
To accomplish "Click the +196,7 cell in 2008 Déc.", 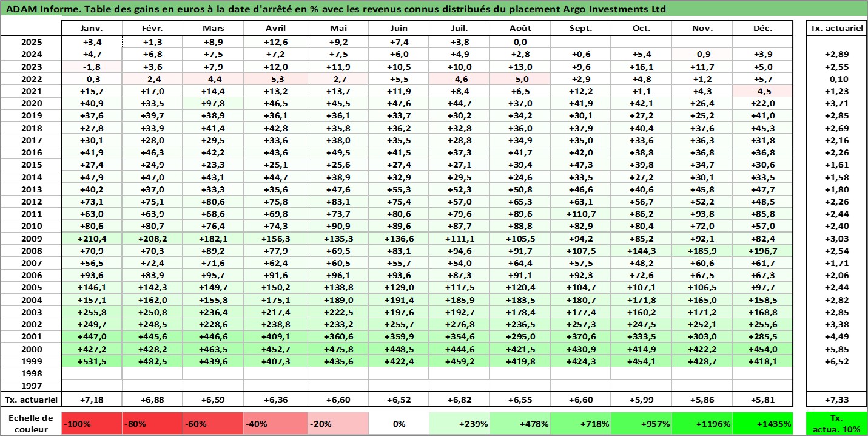I will tap(762, 251).
